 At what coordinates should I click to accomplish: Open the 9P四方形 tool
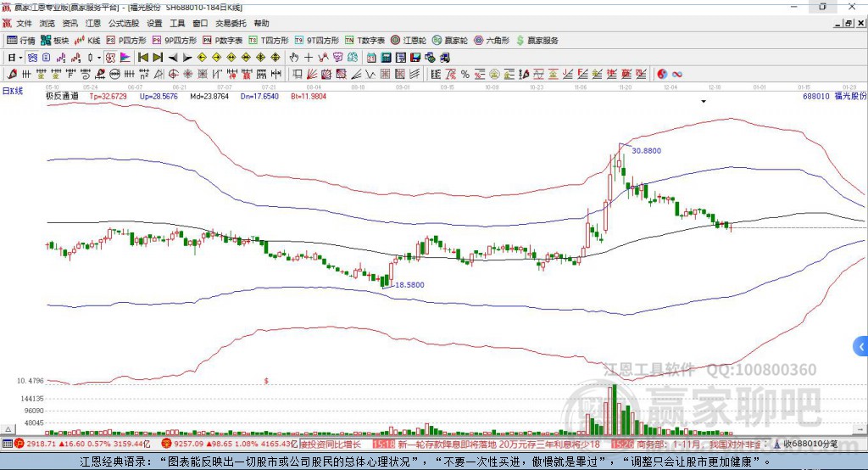(175, 41)
